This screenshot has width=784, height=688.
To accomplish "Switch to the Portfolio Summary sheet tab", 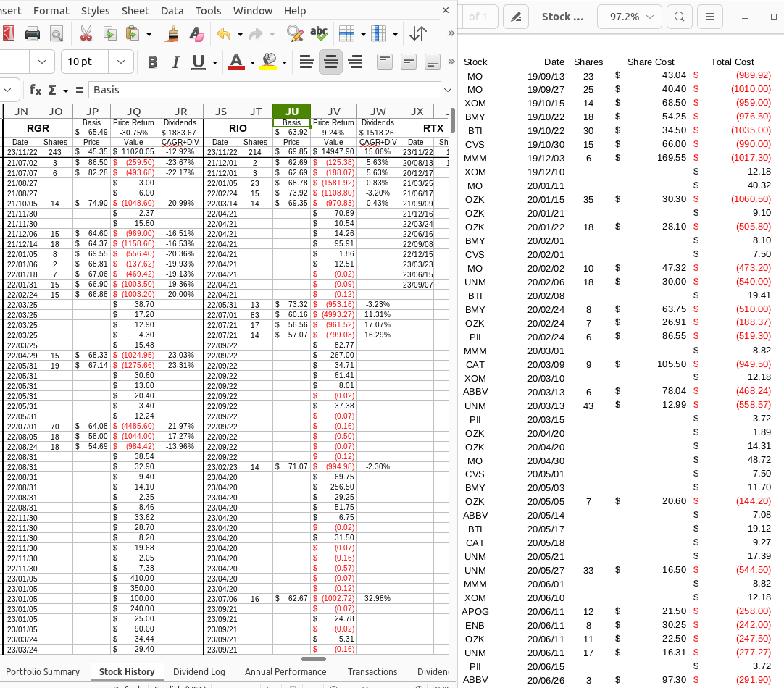I will (43, 672).
